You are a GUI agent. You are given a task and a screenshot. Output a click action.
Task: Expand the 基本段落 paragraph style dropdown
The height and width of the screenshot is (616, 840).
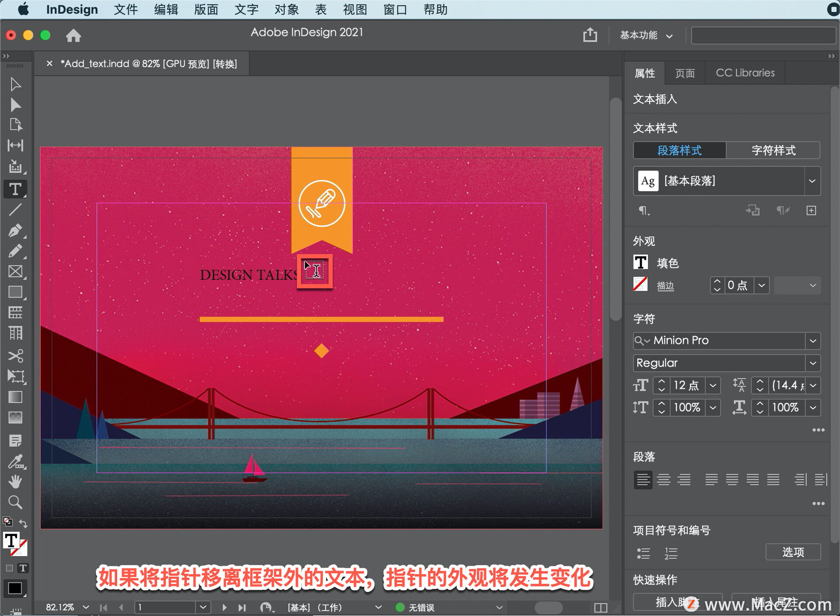point(812,181)
